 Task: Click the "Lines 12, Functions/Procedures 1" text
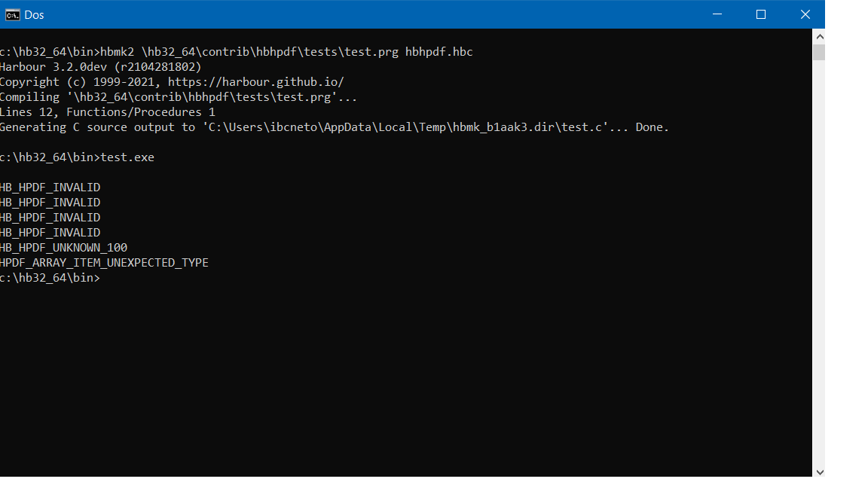coord(108,112)
